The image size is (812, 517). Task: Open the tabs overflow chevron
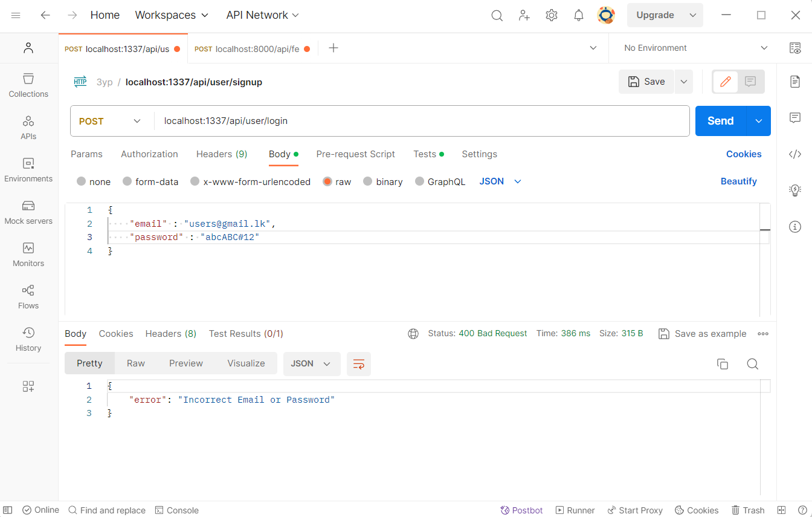(x=593, y=48)
